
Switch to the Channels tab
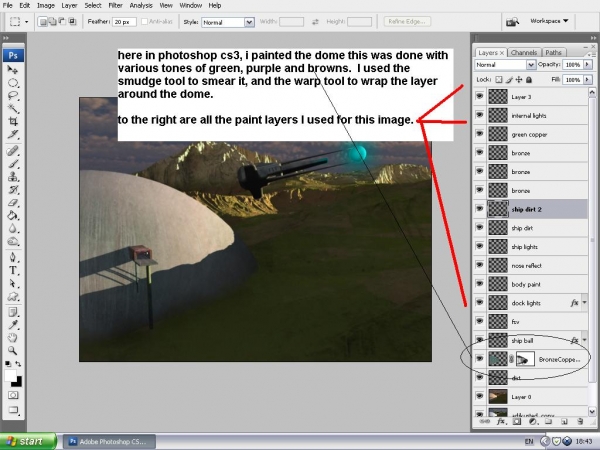pos(524,52)
